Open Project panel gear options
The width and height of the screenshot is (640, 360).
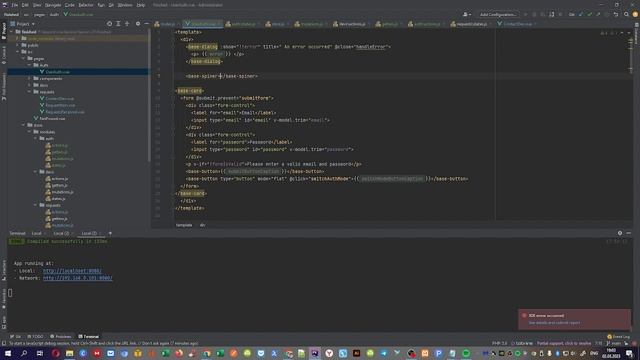coord(138,24)
